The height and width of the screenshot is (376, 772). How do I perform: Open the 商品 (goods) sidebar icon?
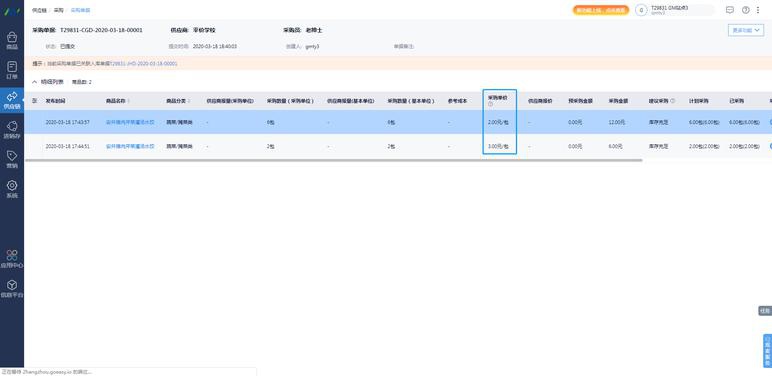(12, 41)
